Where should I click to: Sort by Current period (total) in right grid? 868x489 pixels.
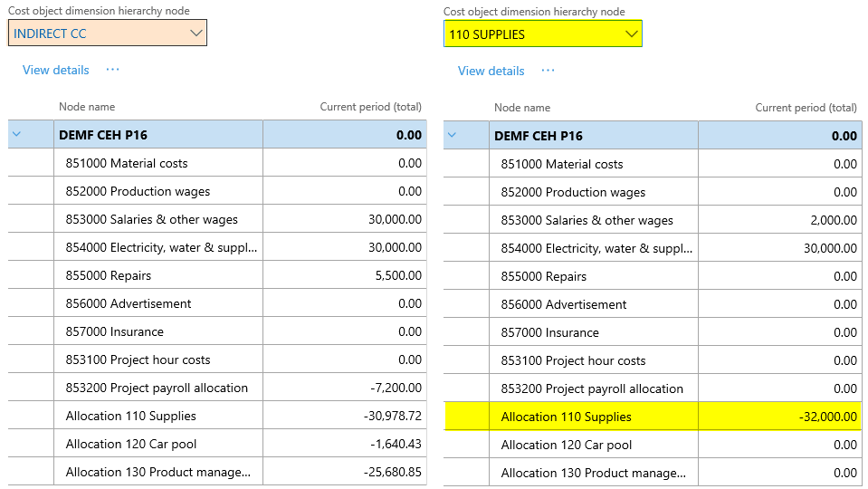[x=806, y=108]
